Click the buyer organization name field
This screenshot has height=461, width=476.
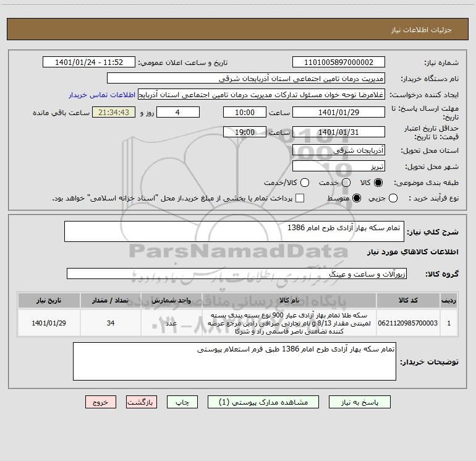point(246,78)
